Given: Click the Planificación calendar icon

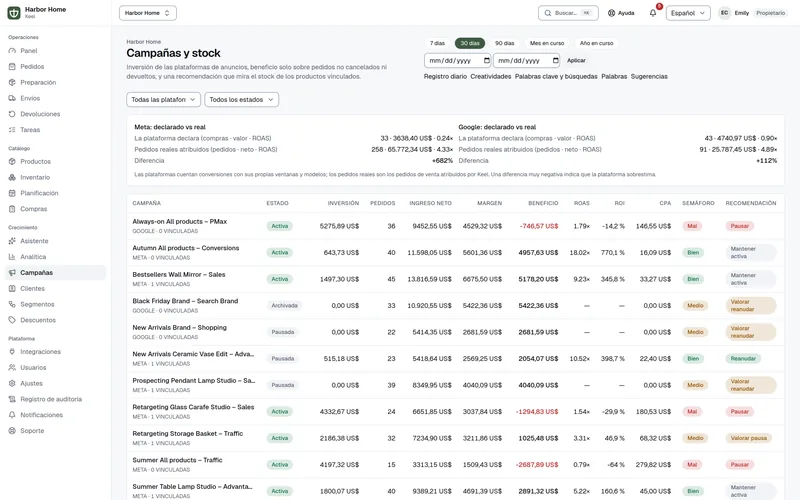Looking at the screenshot, I should 12,193.
